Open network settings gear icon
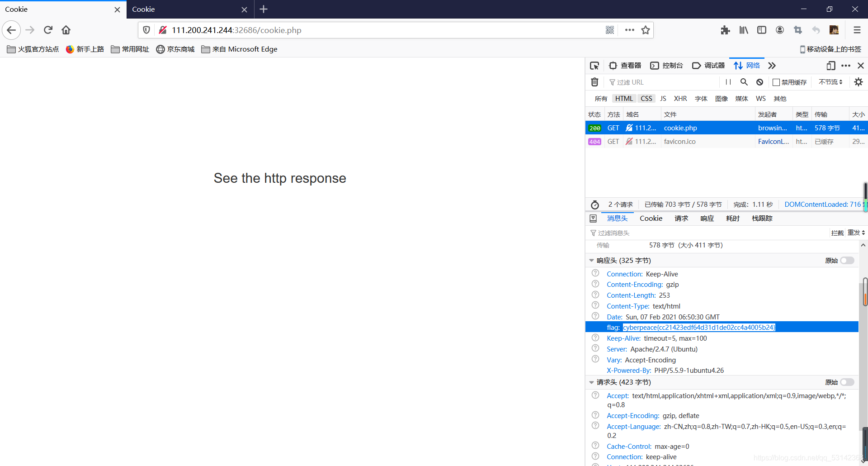Viewport: 868px width, 466px height. coord(859,82)
